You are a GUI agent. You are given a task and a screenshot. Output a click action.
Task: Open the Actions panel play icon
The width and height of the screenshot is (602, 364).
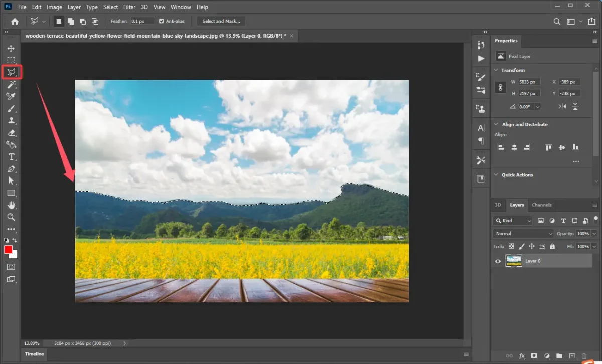tap(481, 58)
